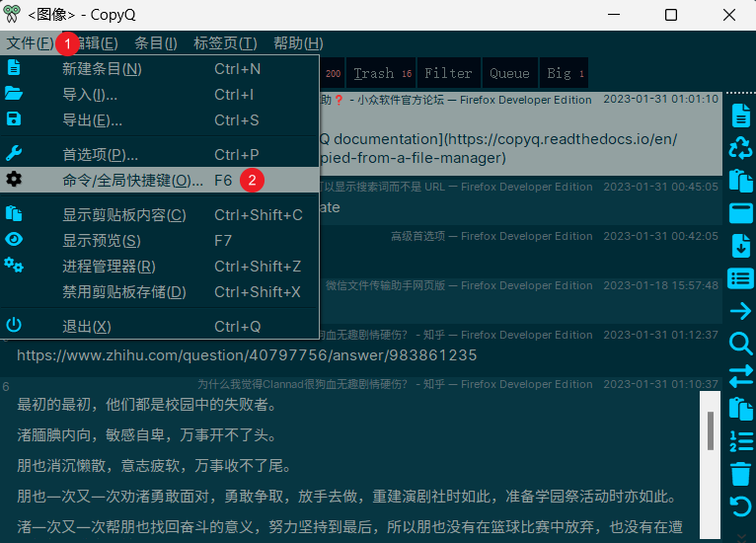
Task: Select the 微信文件传输助手网页版 item
Action: pos(521,300)
